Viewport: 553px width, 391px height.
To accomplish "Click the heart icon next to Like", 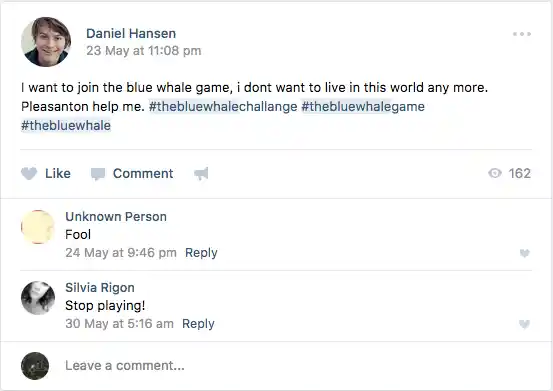I will (29, 173).
